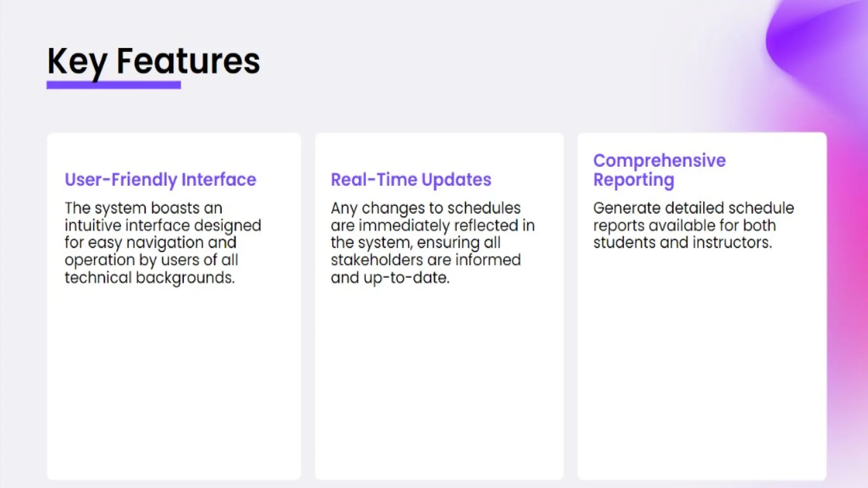The image size is (868, 488).
Task: Select the purple underline bar below title
Action: [114, 85]
